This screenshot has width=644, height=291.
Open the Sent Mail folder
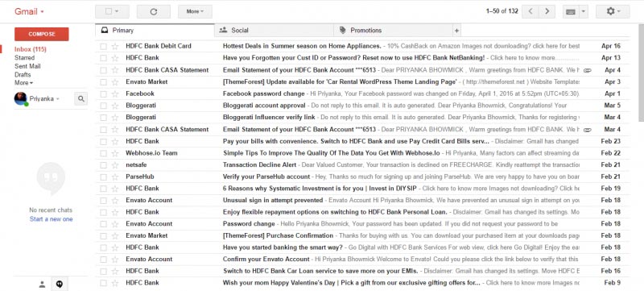27,66
